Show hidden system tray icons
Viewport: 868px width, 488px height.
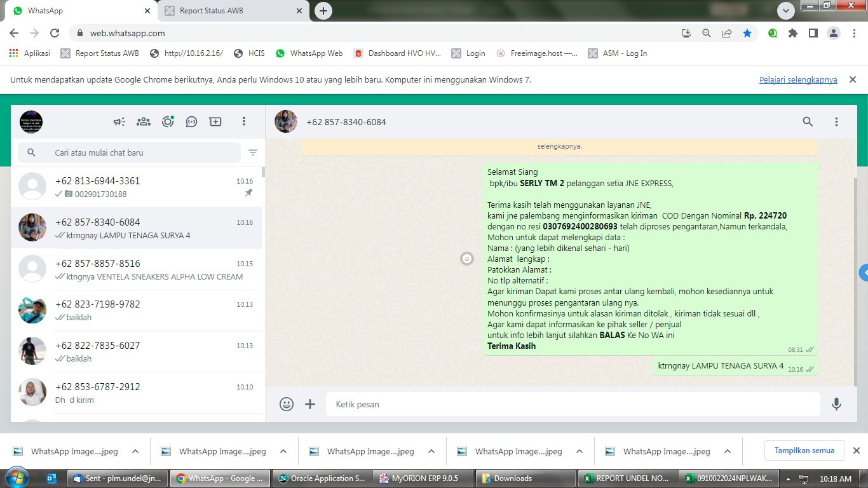click(x=789, y=478)
